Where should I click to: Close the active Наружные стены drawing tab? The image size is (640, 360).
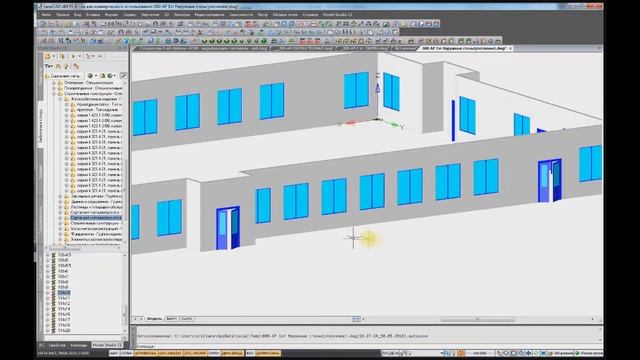pos(510,49)
